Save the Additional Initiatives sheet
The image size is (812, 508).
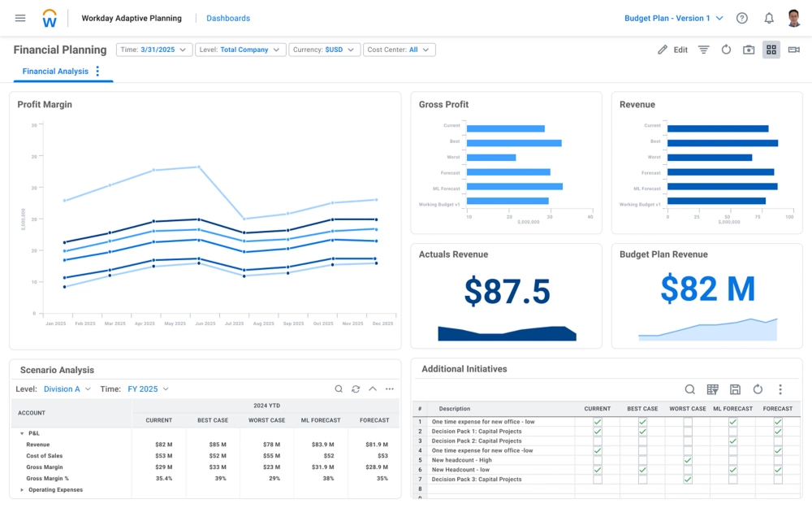[x=735, y=389]
